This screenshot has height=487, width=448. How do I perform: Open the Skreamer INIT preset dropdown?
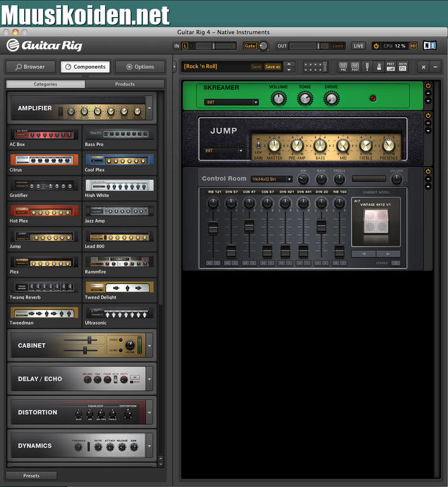pos(232,102)
